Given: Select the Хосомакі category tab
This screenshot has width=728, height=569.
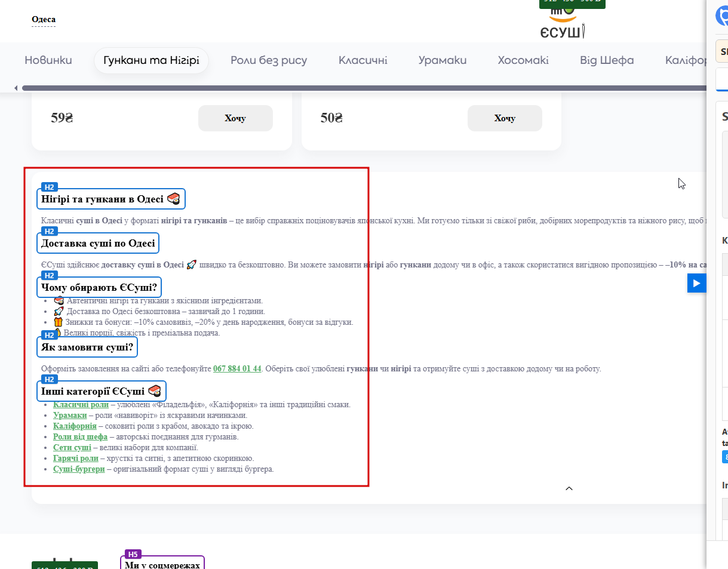Looking at the screenshot, I should click(x=523, y=60).
